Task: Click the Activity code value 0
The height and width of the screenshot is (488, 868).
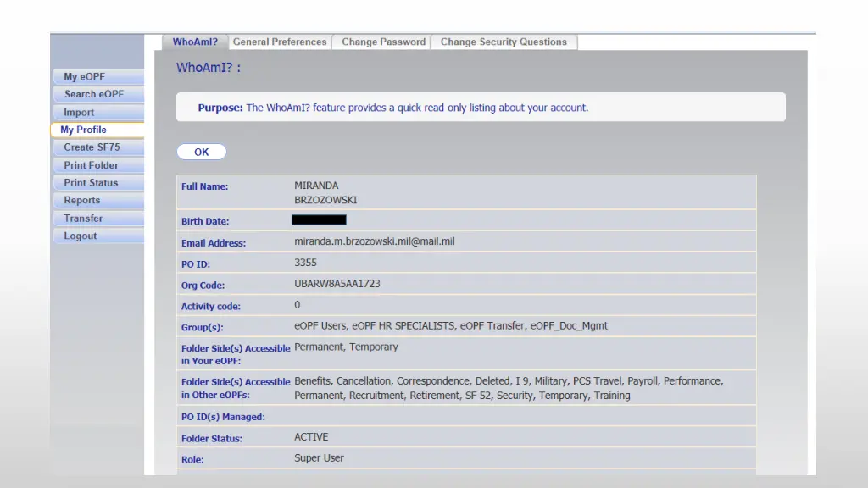Action: click(298, 305)
